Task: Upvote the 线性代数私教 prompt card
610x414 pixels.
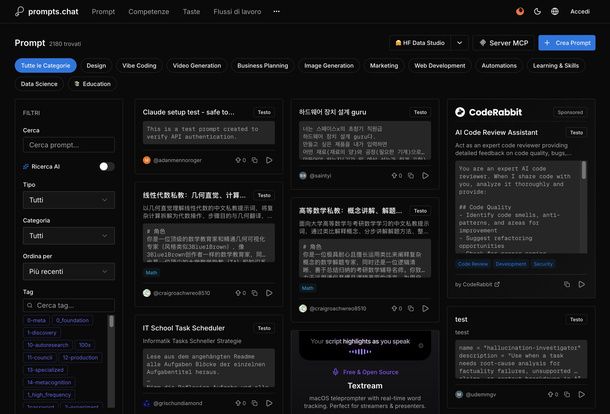Action: click(x=240, y=293)
